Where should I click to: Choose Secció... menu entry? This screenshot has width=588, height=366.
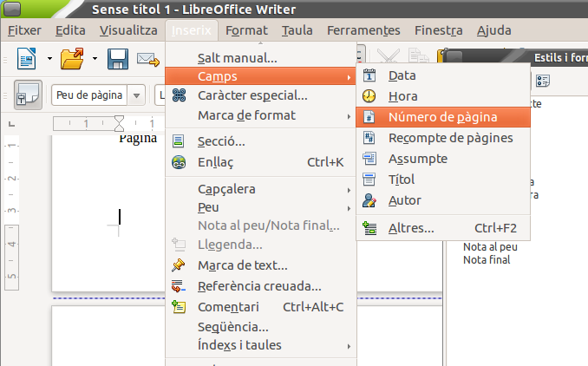coord(261,141)
